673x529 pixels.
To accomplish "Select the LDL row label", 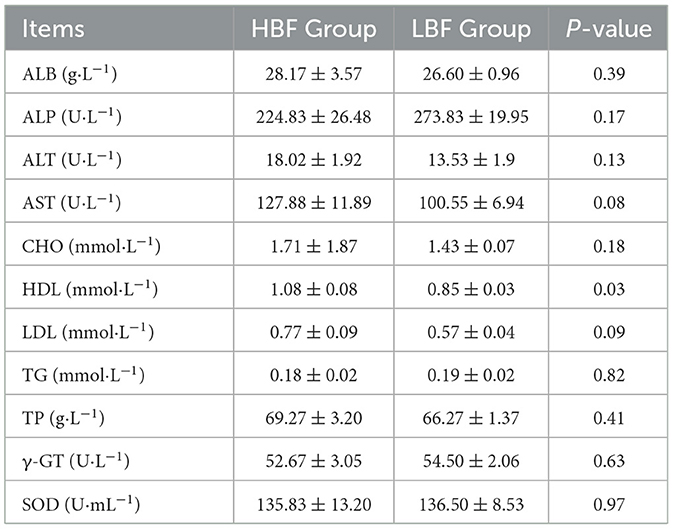I will [x=86, y=331].
